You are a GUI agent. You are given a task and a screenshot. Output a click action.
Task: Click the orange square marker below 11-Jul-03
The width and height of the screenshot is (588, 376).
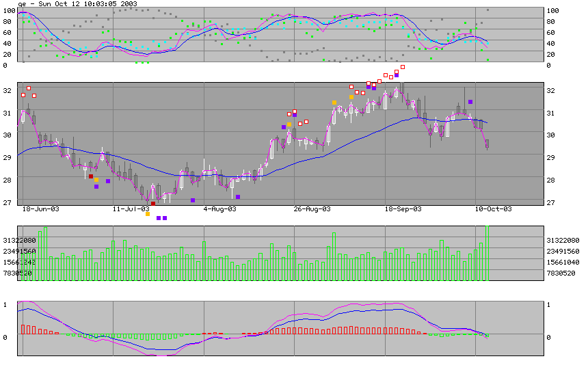pos(148,214)
